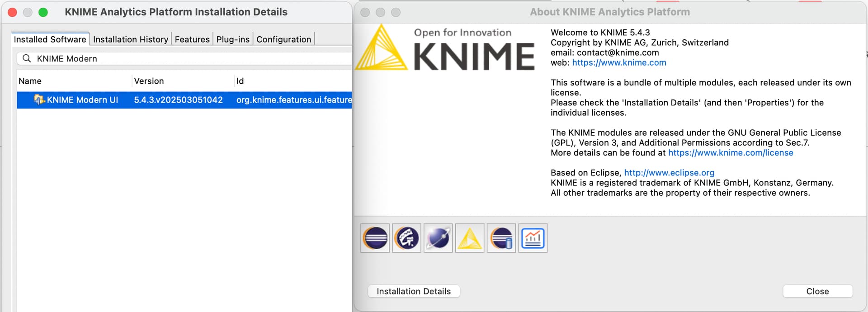Open the Features tab
Image resolution: width=868 pixels, height=312 pixels.
coord(192,39)
